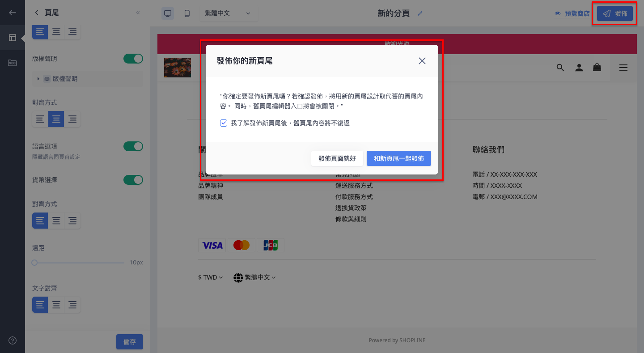This screenshot has width=644, height=353.
Task: Click the JCB payment icon
Action: point(271,245)
